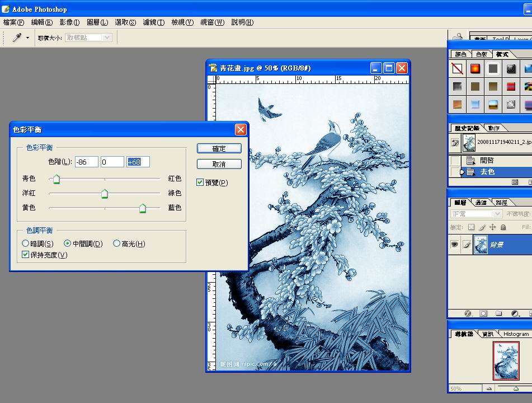
Task: Click the new layer group folder icon
Action: pyautogui.click(x=498, y=313)
